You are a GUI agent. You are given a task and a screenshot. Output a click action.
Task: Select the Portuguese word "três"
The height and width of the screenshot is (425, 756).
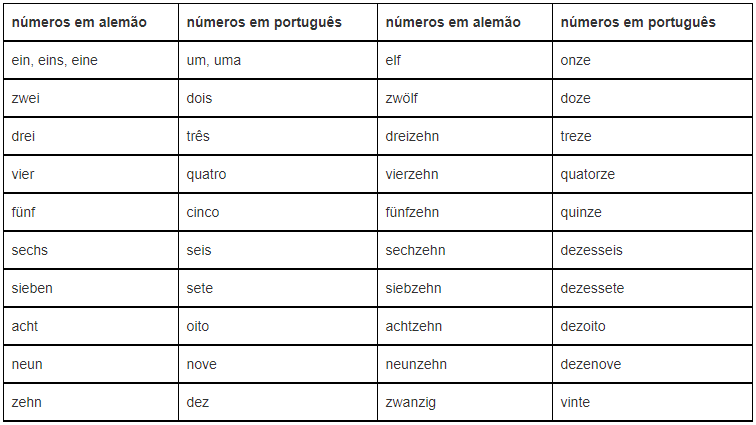click(199, 137)
